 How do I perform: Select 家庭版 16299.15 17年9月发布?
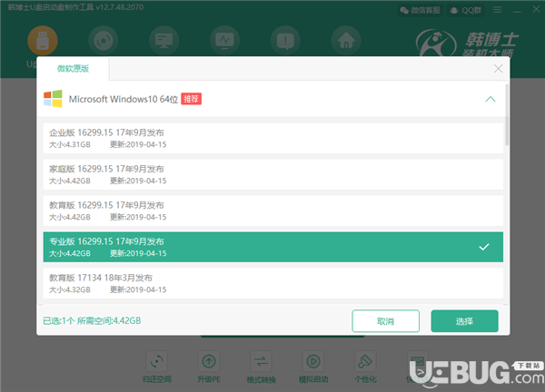(x=272, y=174)
